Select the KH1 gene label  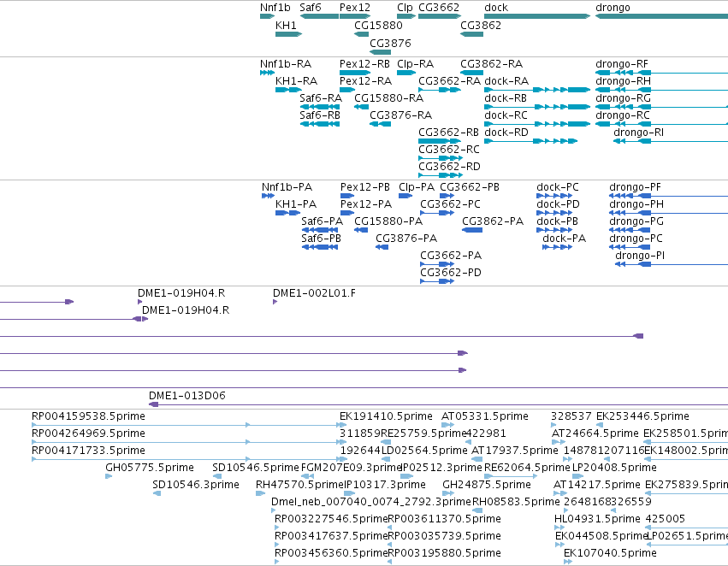pos(286,25)
